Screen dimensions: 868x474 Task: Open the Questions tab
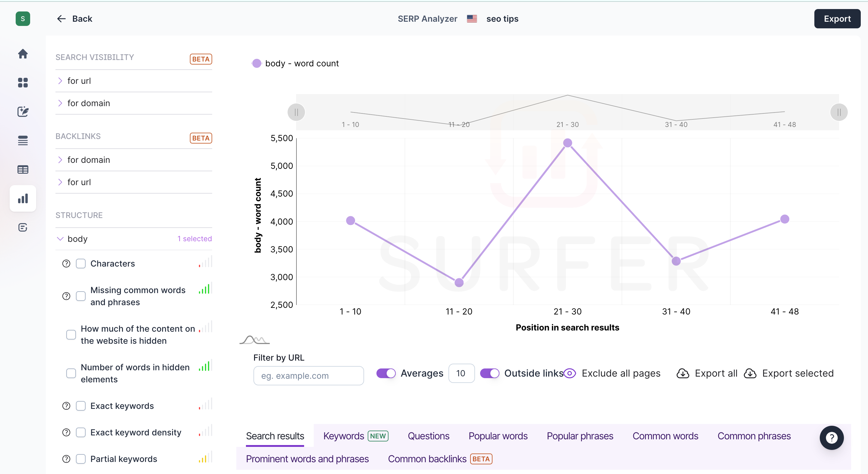pos(428,436)
